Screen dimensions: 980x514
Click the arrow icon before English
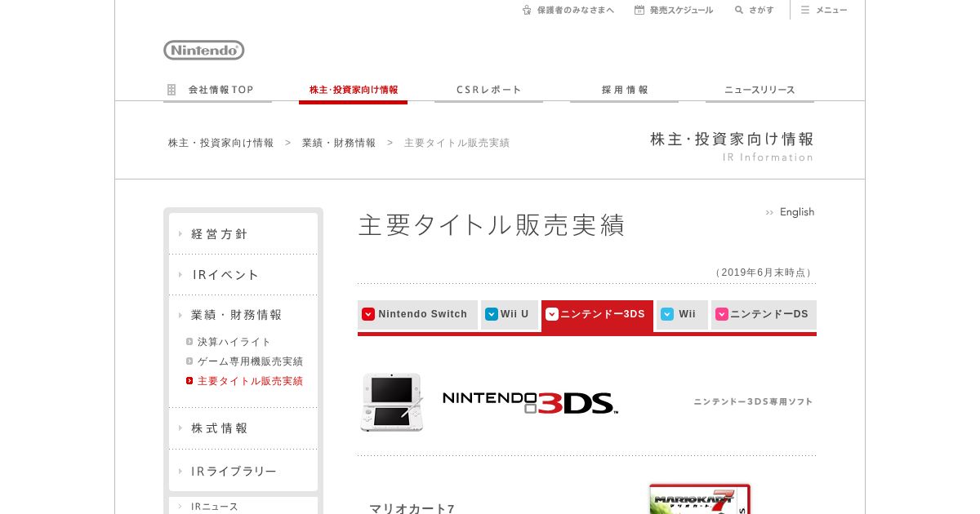point(769,213)
